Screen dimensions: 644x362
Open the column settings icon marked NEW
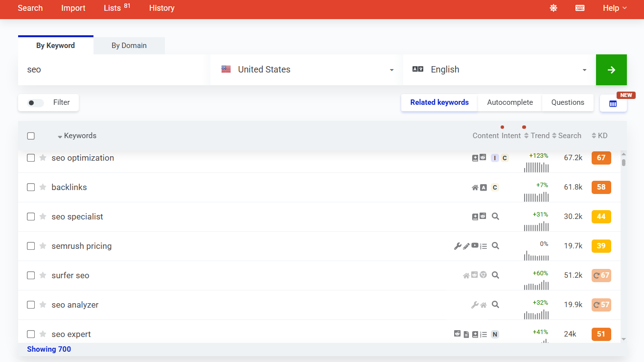(x=613, y=103)
